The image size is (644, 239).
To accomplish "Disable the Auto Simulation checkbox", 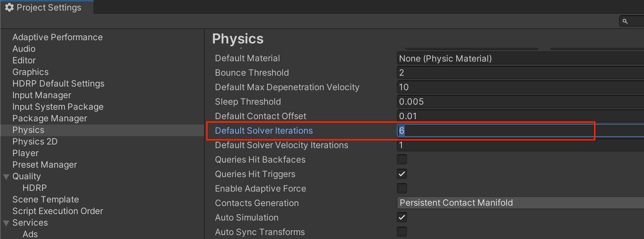I will 402,217.
